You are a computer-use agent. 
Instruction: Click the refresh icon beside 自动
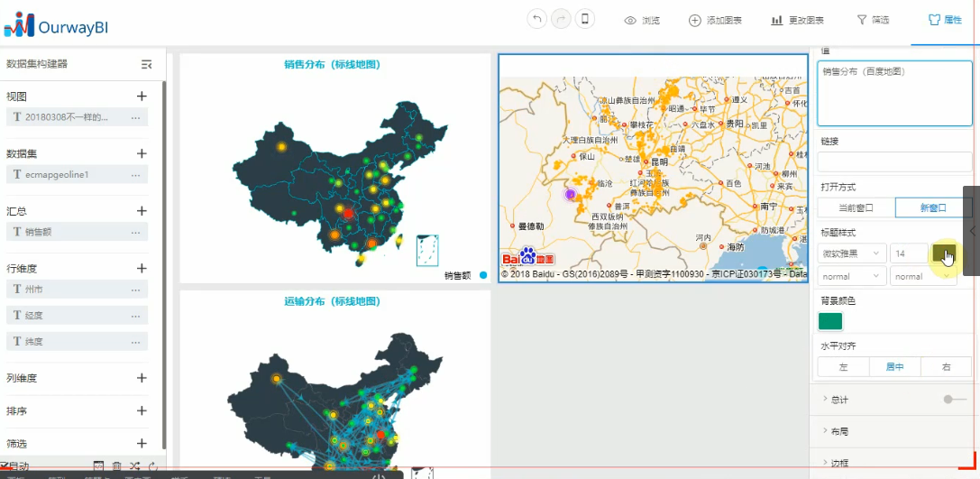(153, 465)
